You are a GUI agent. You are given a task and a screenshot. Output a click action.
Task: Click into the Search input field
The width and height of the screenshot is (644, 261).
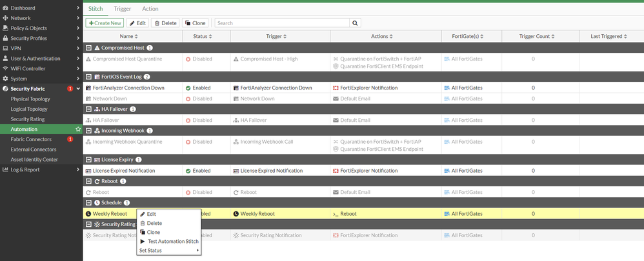point(282,23)
